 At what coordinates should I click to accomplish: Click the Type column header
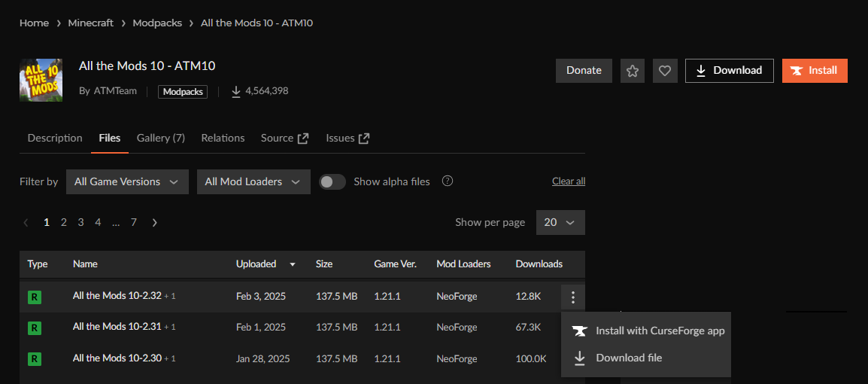[38, 264]
